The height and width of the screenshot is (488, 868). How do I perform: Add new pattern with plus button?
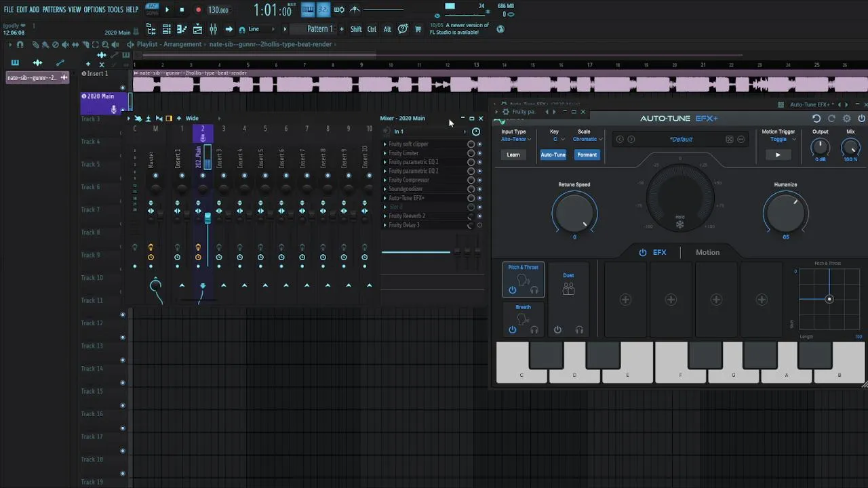coord(341,29)
